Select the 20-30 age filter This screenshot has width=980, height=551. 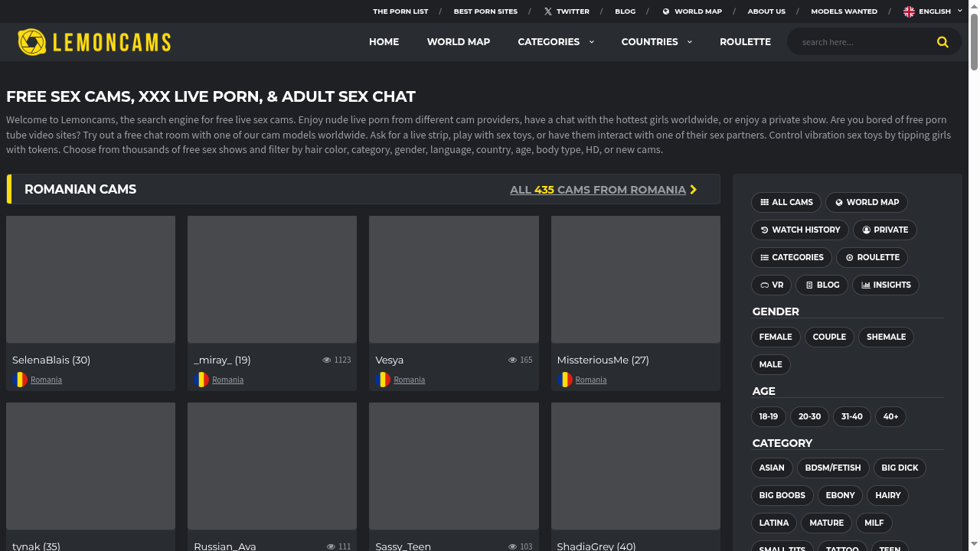click(809, 416)
